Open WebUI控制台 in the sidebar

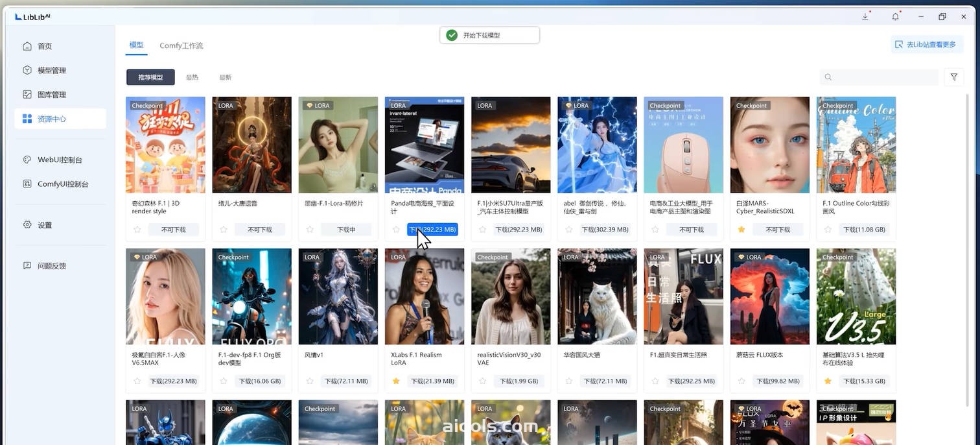click(60, 160)
